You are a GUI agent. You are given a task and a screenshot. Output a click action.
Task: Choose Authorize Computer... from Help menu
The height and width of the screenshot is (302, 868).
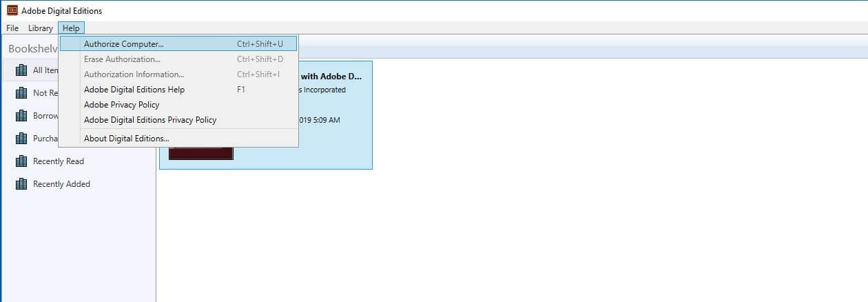point(178,43)
